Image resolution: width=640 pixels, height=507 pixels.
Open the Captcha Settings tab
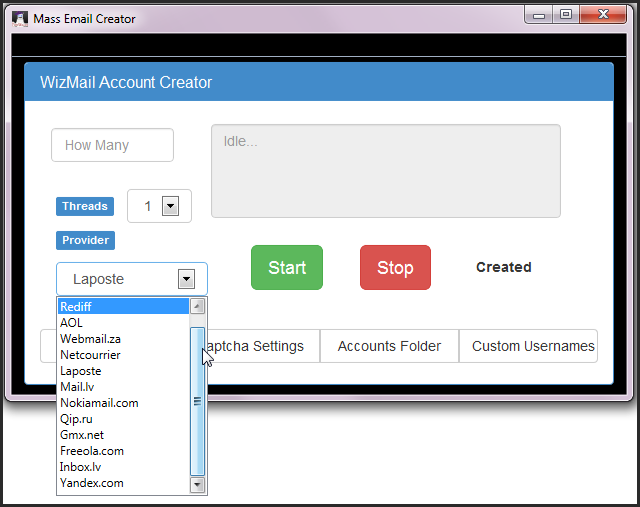263,346
